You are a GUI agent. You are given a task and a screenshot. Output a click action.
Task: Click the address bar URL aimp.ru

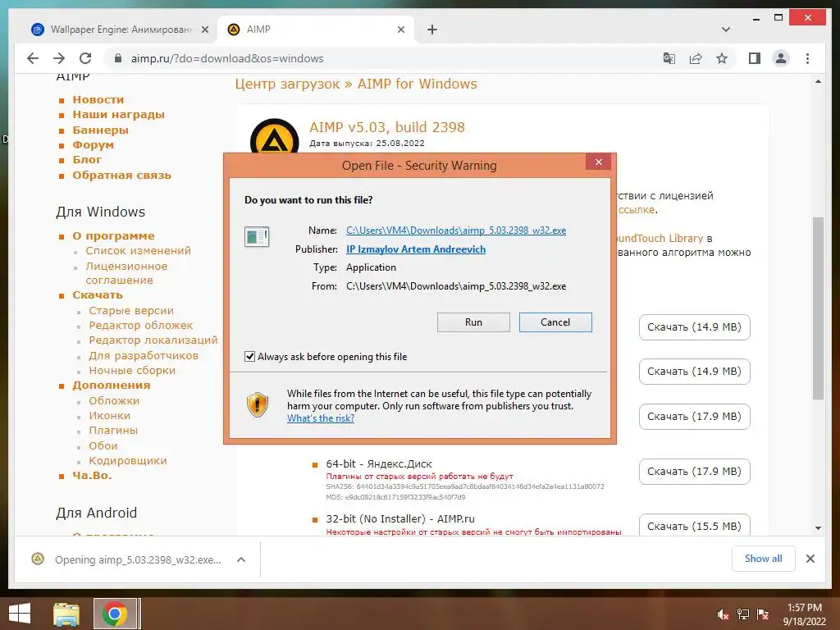pyautogui.click(x=227, y=58)
